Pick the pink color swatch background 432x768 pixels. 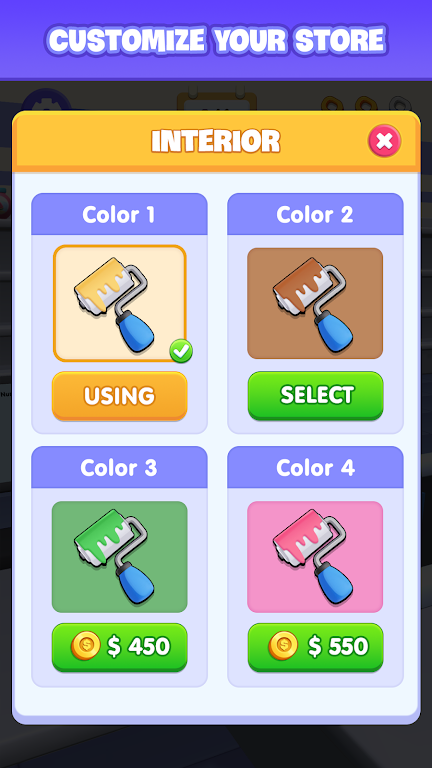click(x=315, y=557)
